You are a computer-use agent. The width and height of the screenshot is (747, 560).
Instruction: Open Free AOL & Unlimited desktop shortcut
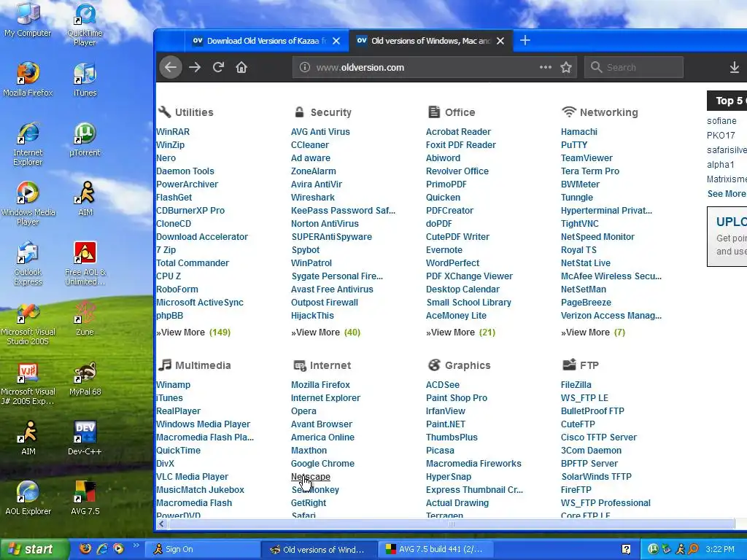85,263
